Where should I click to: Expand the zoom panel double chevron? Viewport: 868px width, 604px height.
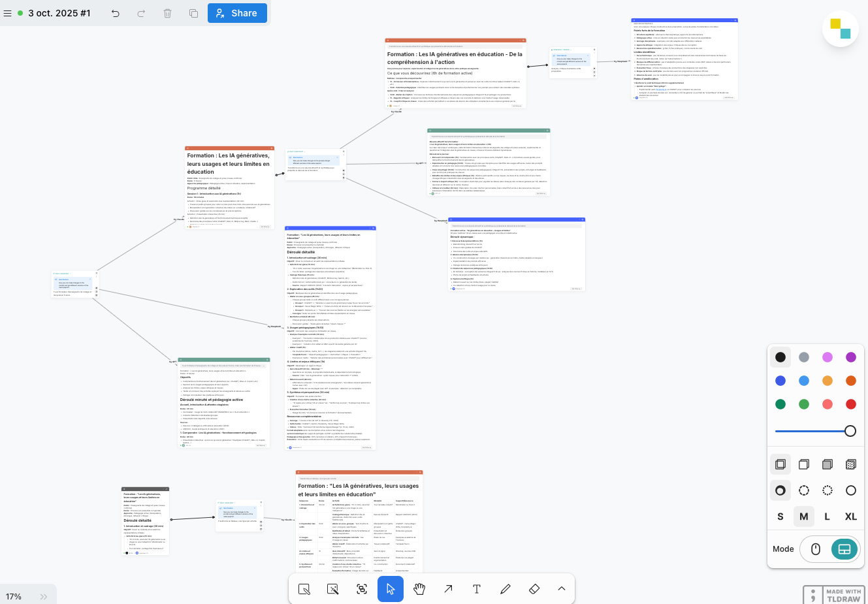click(44, 596)
